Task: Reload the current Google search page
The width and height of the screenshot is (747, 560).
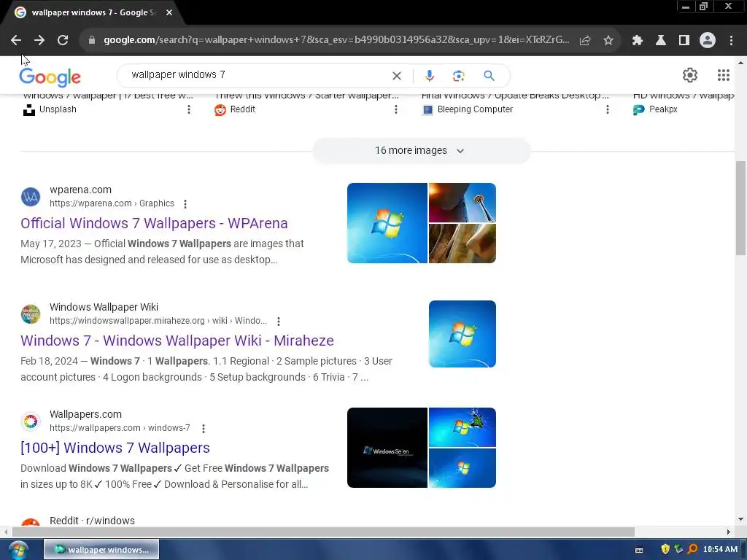Action: [63, 41]
